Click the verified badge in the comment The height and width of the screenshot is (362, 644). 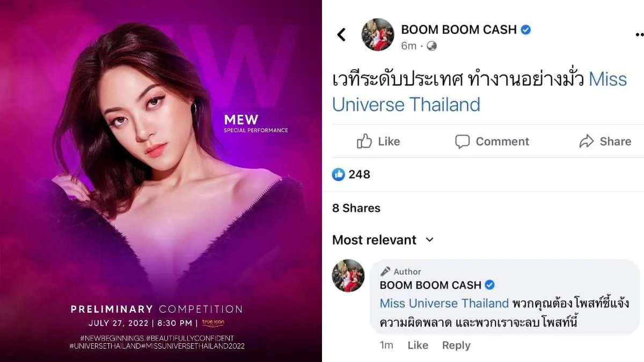click(x=489, y=285)
